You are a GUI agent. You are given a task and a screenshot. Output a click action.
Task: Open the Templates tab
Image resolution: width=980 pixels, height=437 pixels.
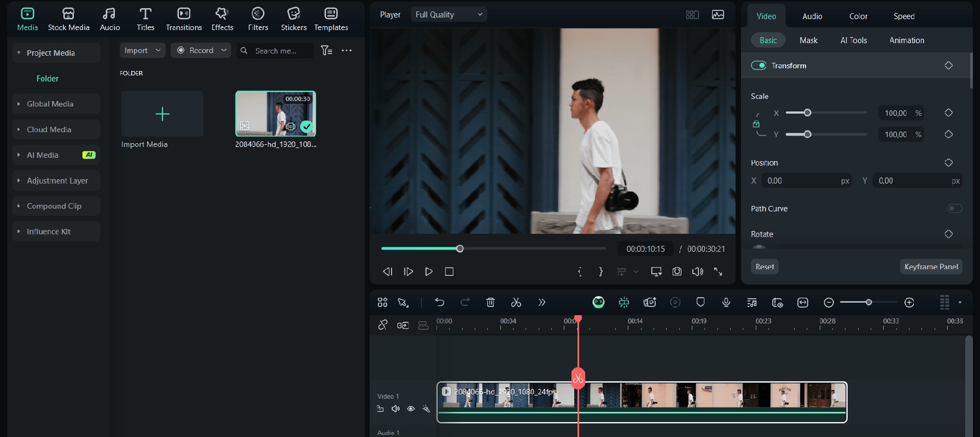click(x=331, y=19)
